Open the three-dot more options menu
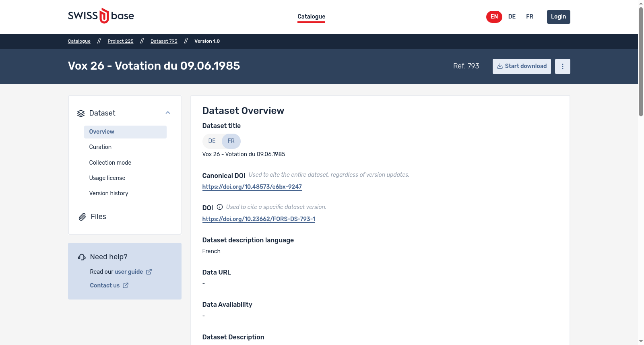The image size is (644, 345). click(562, 66)
